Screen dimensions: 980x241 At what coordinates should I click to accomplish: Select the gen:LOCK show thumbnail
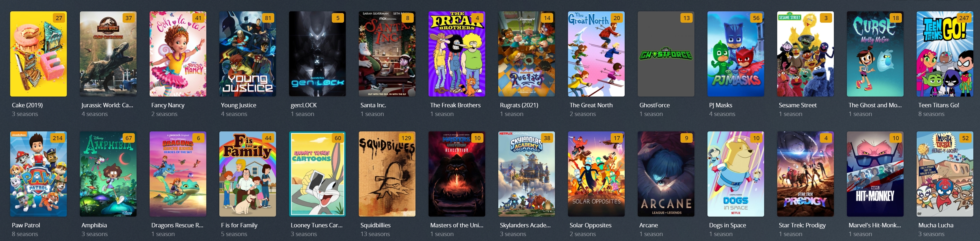click(317, 54)
